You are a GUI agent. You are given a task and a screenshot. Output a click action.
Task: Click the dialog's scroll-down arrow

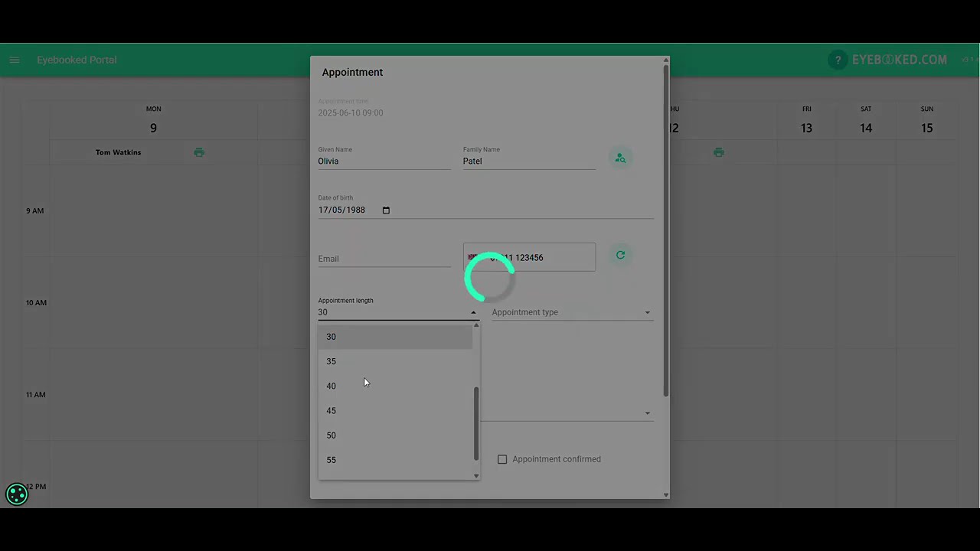666,494
